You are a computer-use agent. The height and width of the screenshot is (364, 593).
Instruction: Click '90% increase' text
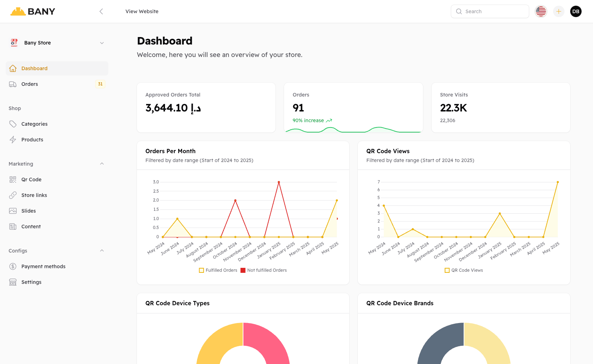[308, 120]
